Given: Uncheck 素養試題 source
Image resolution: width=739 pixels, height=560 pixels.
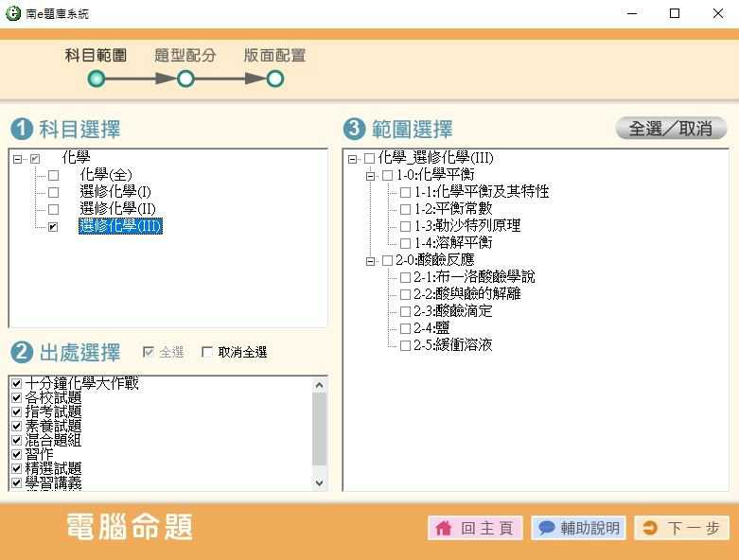Looking at the screenshot, I should (16, 426).
